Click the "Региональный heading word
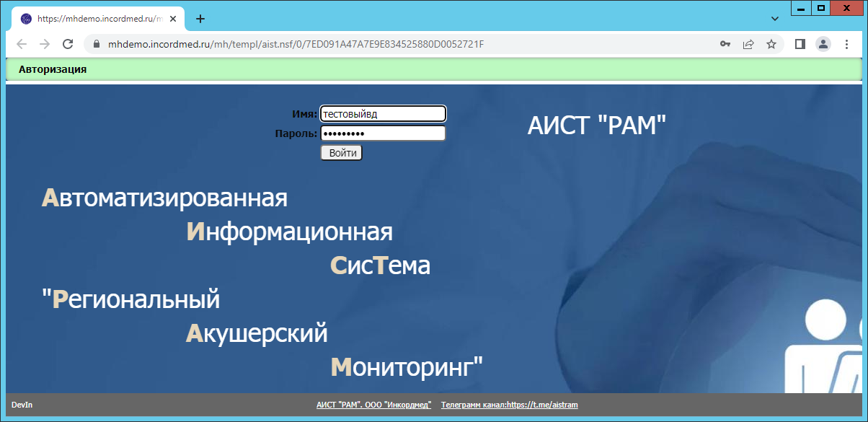The width and height of the screenshot is (868, 422). 131,299
